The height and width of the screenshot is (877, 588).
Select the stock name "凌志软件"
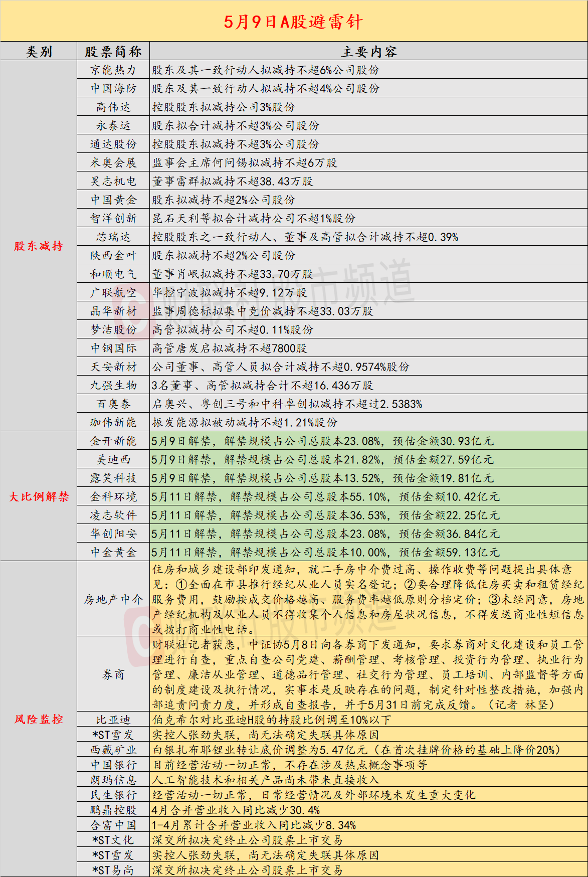(113, 515)
